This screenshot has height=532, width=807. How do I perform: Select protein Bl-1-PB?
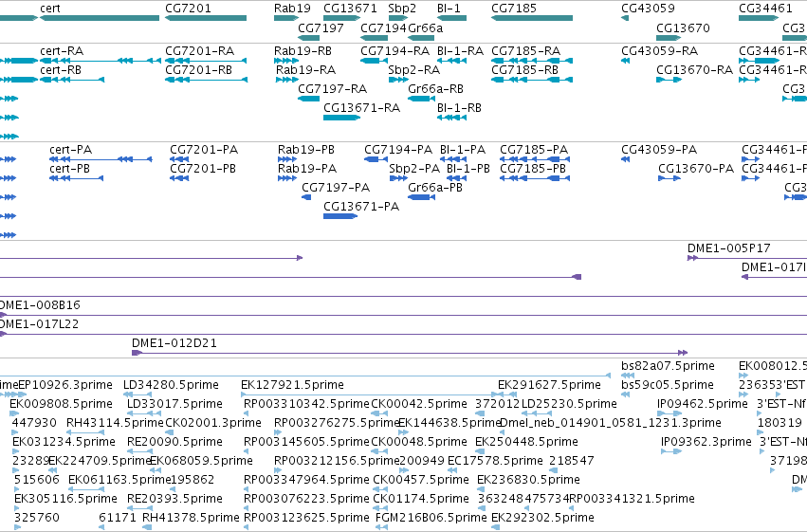tap(468, 169)
